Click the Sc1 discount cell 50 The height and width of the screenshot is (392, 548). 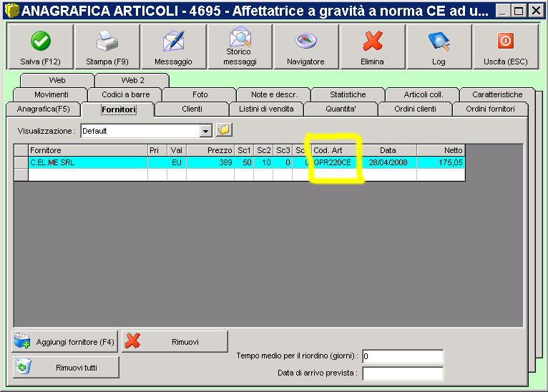[244, 162]
